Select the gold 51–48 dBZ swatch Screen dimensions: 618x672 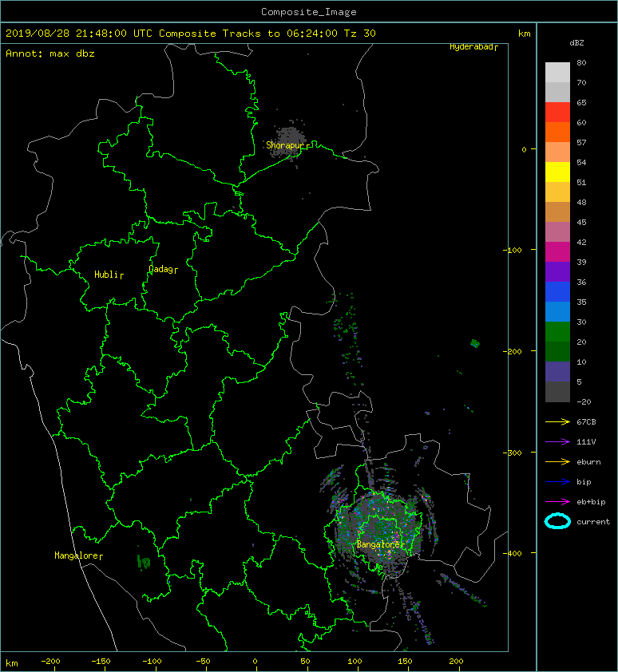(557, 192)
